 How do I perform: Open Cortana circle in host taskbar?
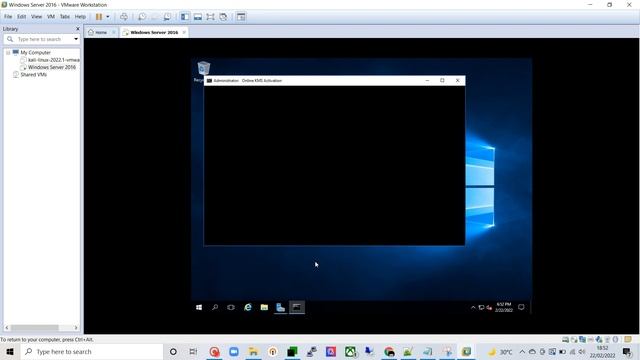coord(173,351)
